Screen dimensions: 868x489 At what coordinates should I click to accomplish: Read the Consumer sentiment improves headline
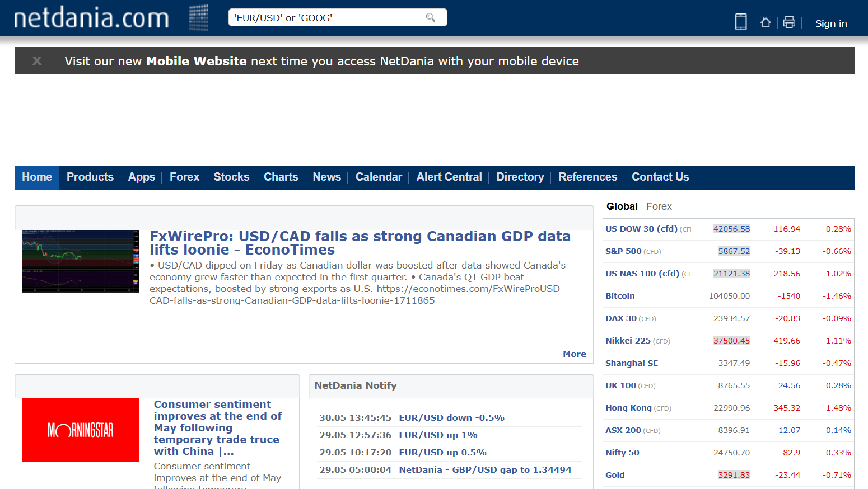click(218, 428)
